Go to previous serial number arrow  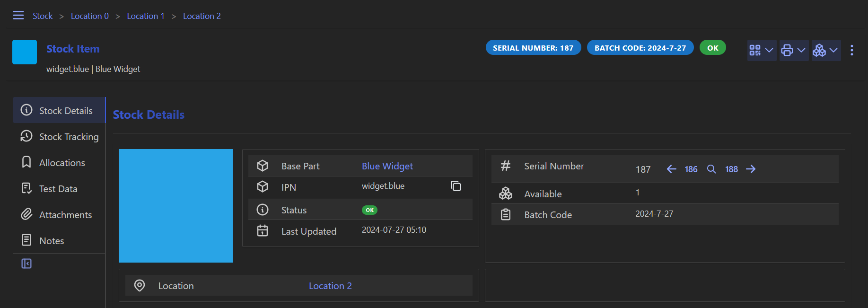pyautogui.click(x=671, y=169)
